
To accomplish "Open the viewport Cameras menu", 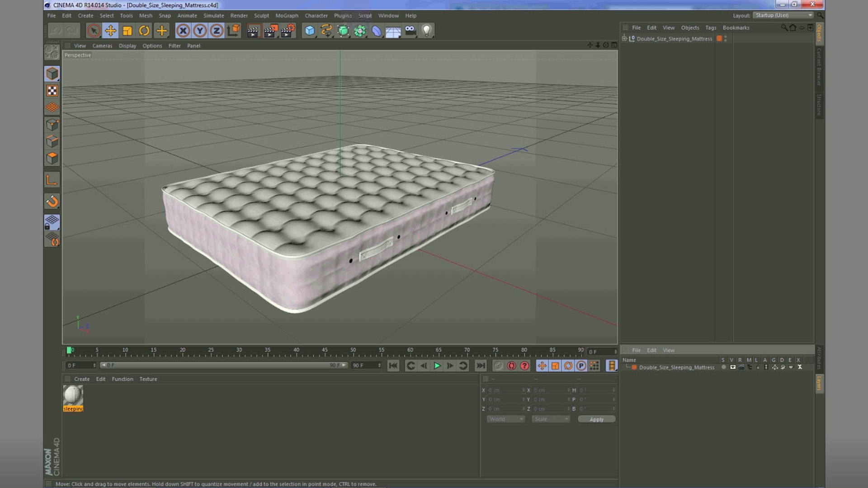I will [x=102, y=46].
